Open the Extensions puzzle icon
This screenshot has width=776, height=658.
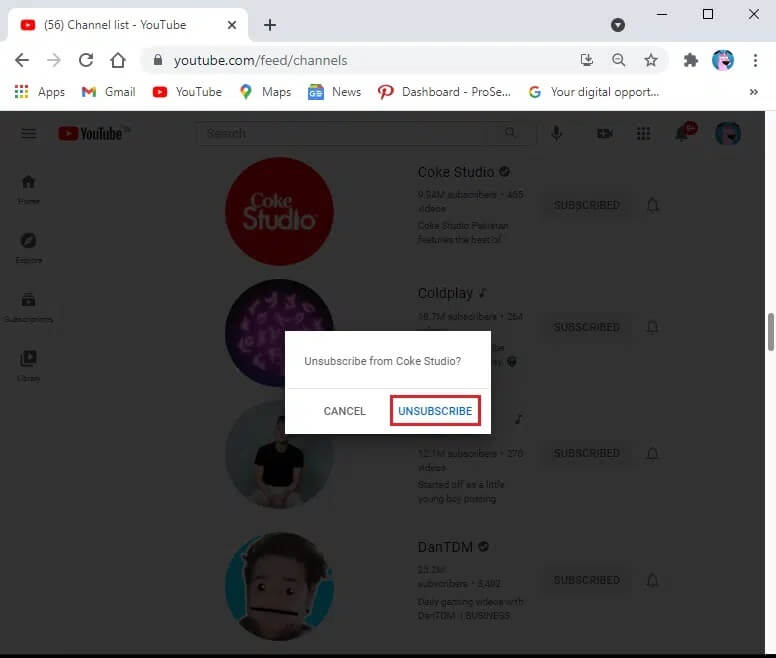click(690, 60)
